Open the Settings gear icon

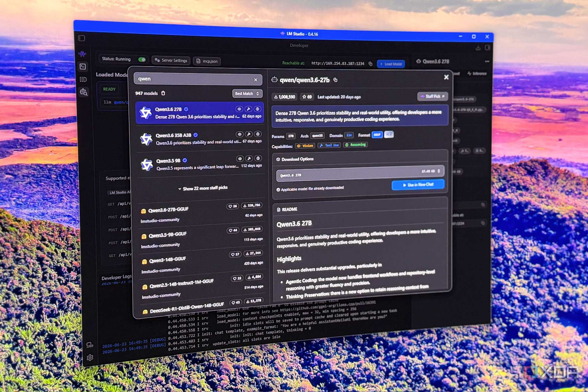tap(90, 358)
